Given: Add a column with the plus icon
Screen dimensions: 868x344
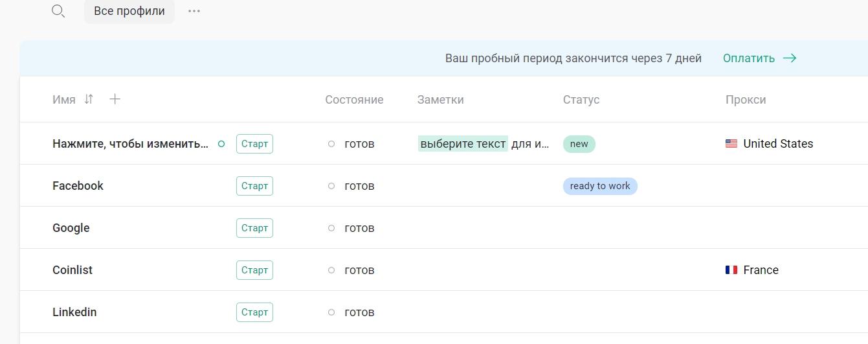Looking at the screenshot, I should (x=115, y=99).
